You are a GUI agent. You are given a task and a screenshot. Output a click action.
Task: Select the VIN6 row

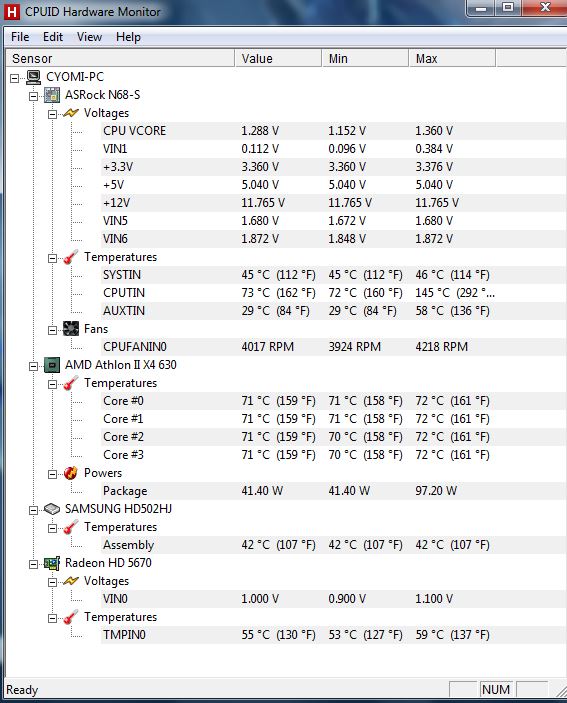[333, 239]
